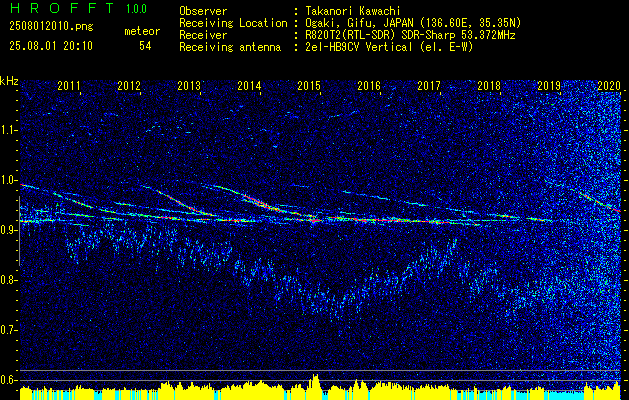Click the 1.0.0 version number
The width and height of the screenshot is (629, 400).
[x=136, y=9]
